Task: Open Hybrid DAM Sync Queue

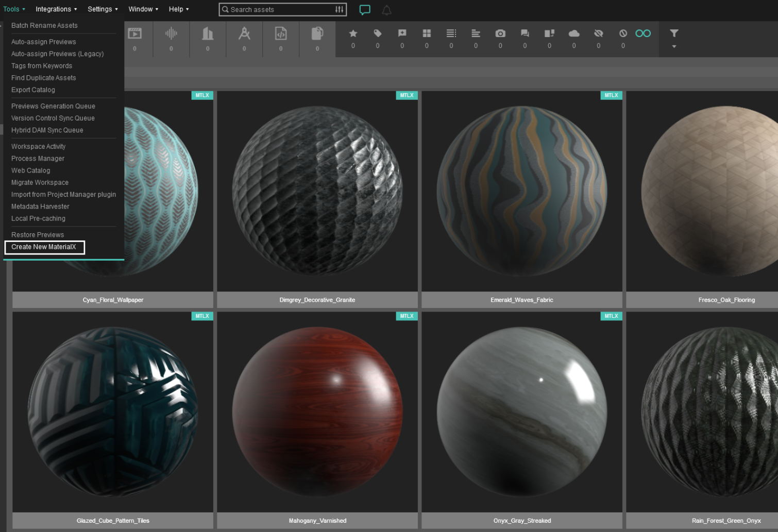Action: 47,130
